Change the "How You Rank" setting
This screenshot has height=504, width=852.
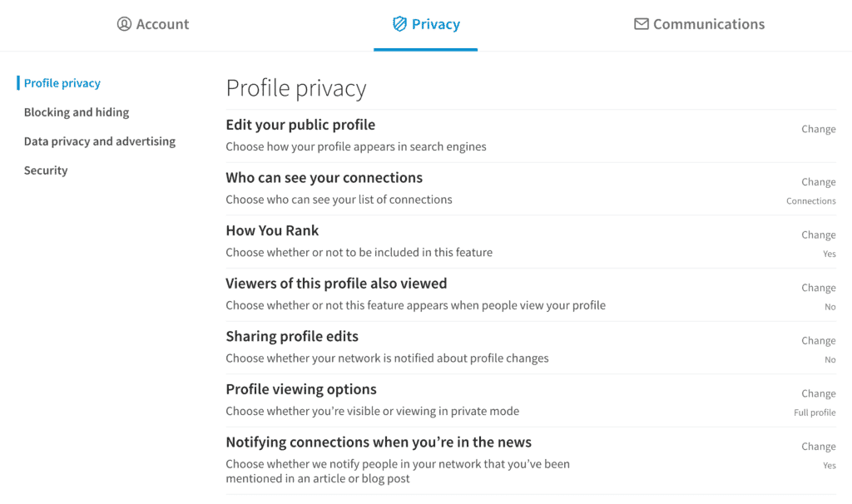pos(818,235)
